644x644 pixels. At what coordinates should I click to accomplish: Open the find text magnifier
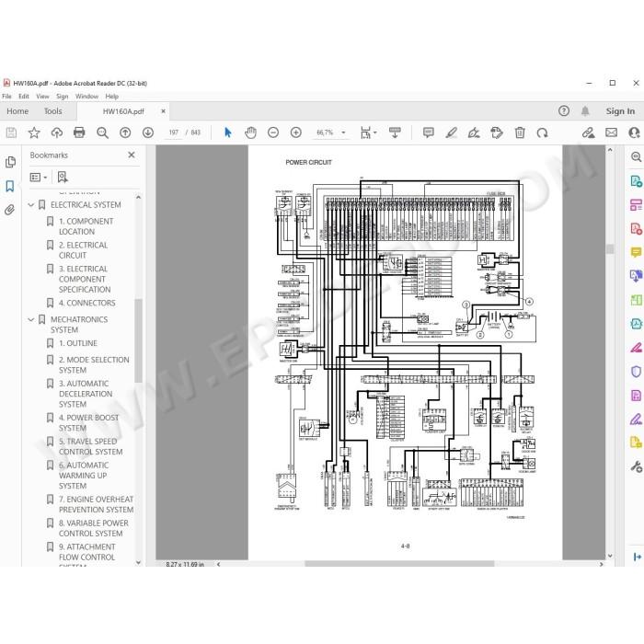pyautogui.click(x=102, y=132)
